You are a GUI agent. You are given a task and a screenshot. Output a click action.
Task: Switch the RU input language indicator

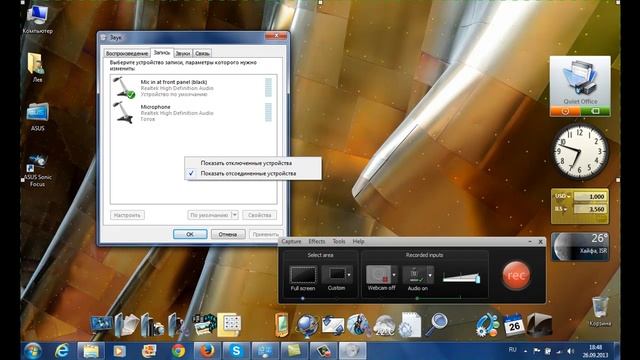point(513,350)
